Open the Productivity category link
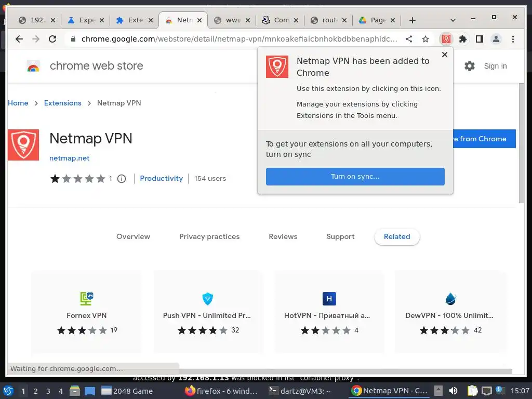532x399 pixels. pos(161,179)
